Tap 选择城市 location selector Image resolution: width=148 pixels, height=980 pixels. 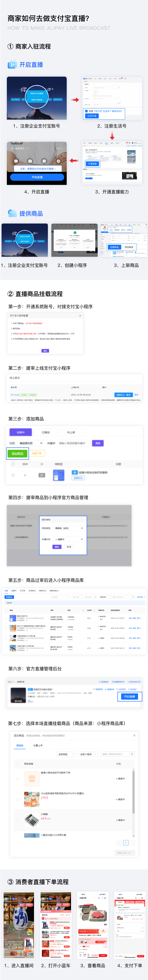[x=20, y=148]
